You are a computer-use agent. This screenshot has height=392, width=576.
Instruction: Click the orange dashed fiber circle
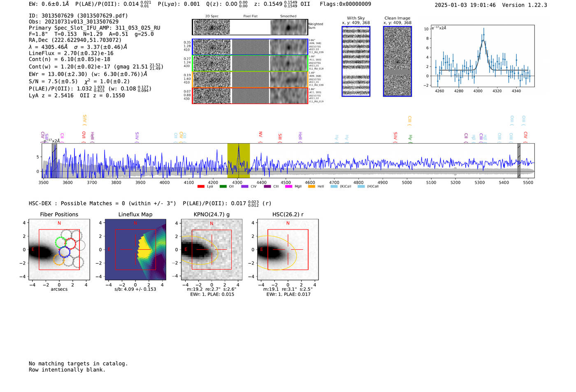[59, 259]
